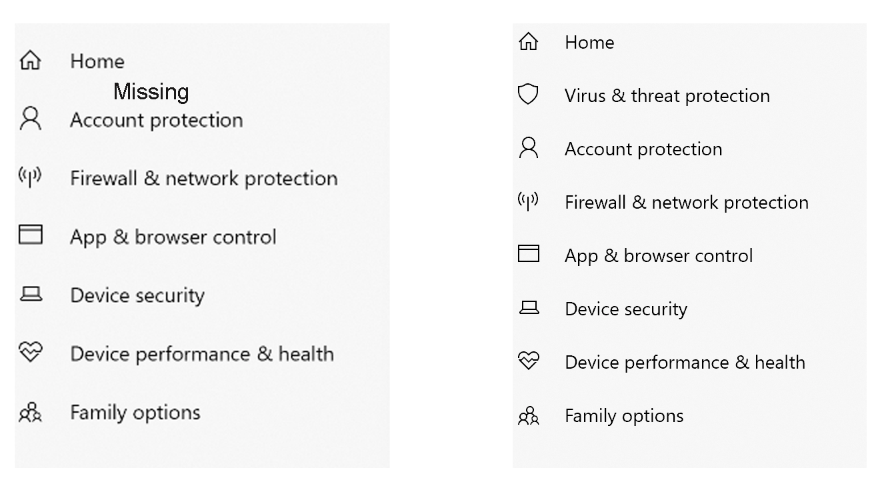The height and width of the screenshot is (486, 895).
Task: Click the Home label in the right panel
Action: pos(589,42)
